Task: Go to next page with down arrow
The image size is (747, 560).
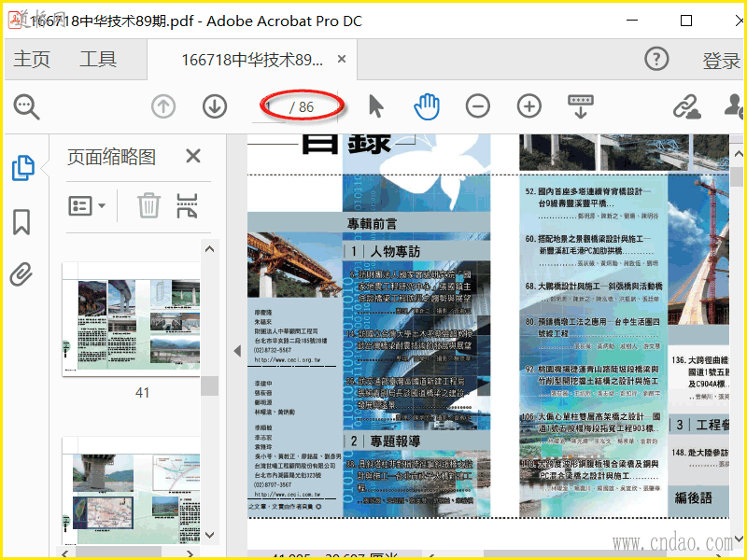Action: pyautogui.click(x=215, y=106)
